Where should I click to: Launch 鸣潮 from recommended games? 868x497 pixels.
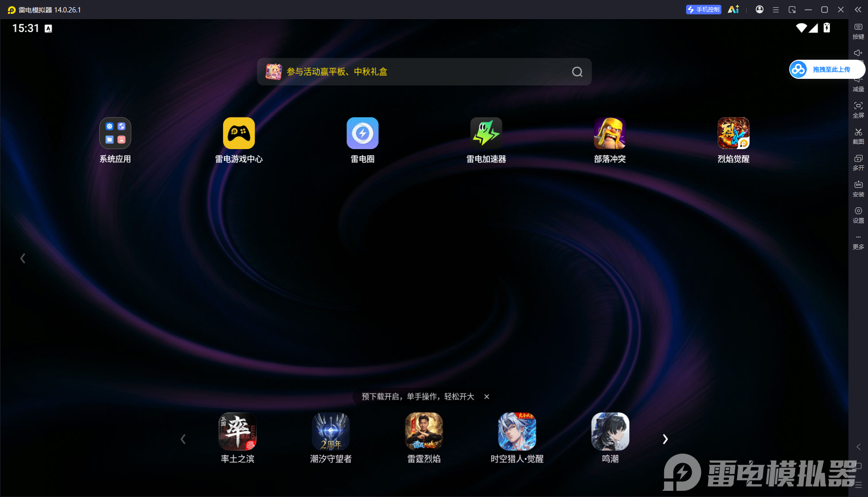[610, 432]
